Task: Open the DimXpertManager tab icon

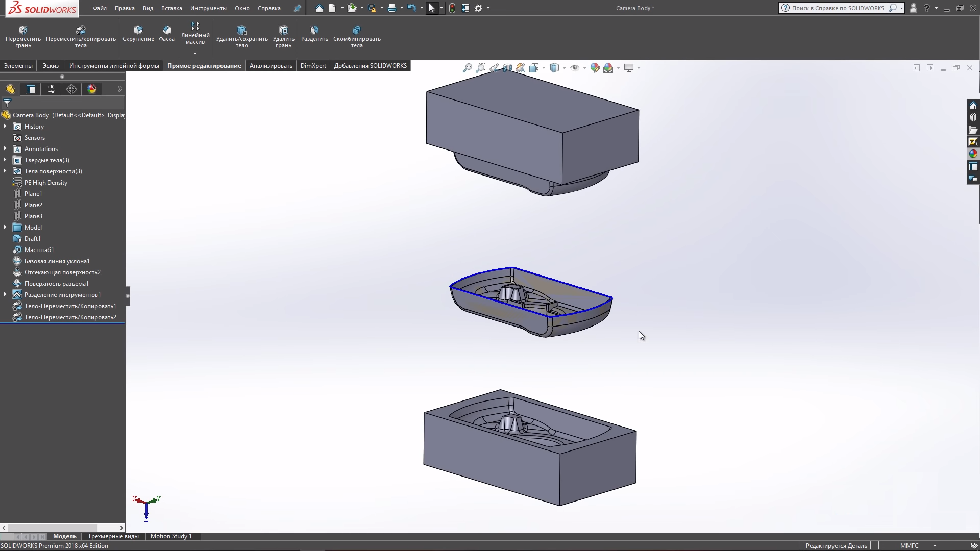Action: click(71, 89)
